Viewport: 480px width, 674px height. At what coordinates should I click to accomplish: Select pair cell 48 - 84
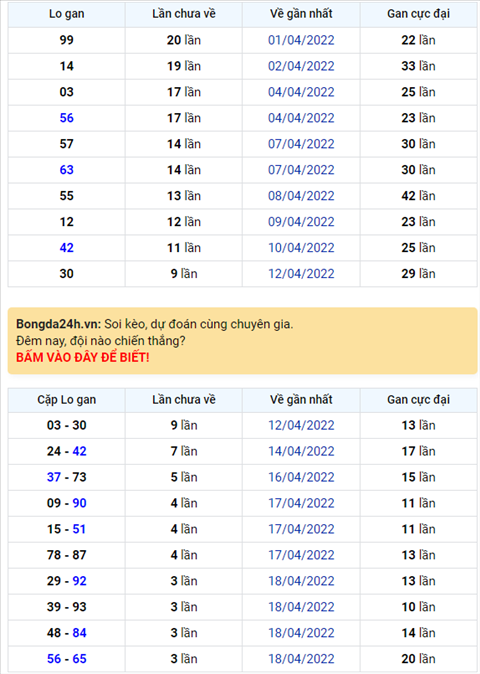pyautogui.click(x=67, y=633)
